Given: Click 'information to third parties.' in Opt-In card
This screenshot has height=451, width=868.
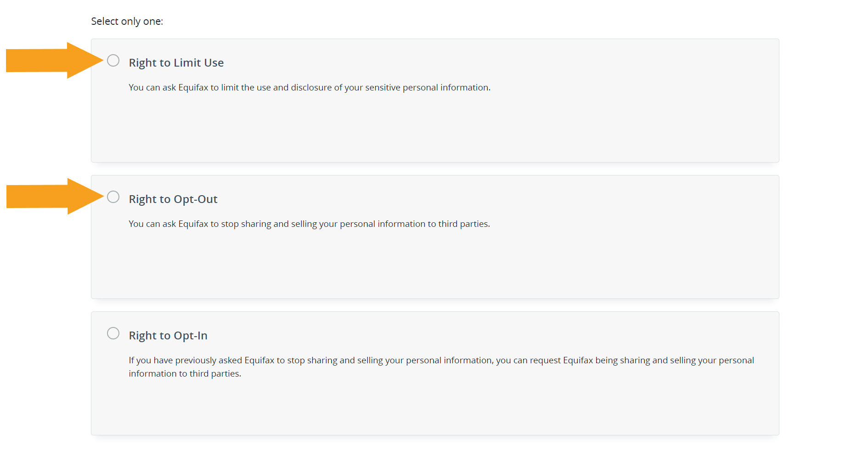Looking at the screenshot, I should (x=185, y=374).
